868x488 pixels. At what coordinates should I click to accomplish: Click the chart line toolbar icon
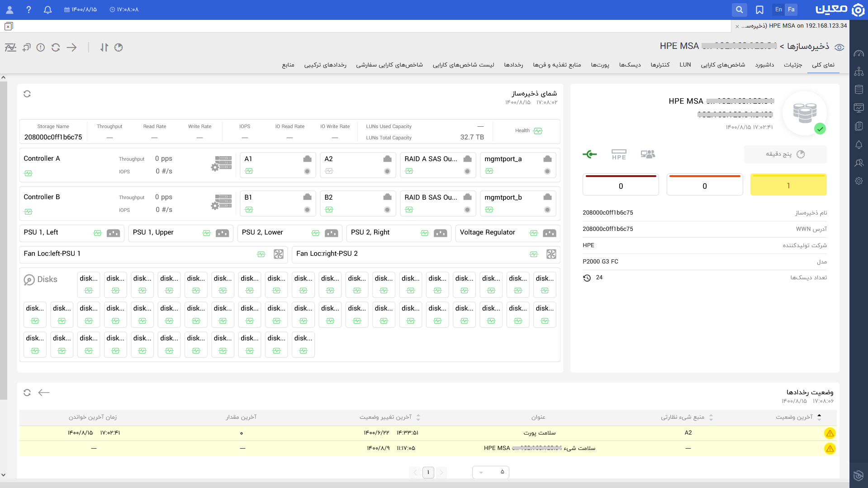pos(10,48)
